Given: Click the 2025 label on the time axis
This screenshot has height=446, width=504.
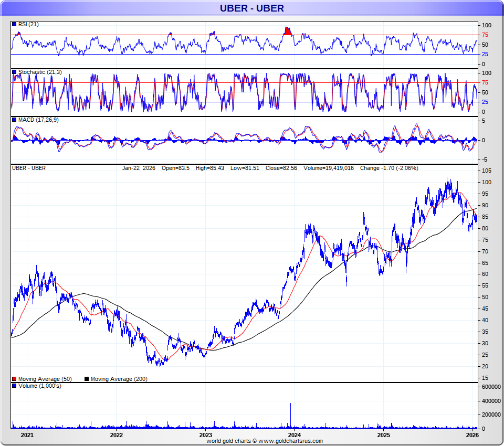Looking at the screenshot, I should (384, 435).
